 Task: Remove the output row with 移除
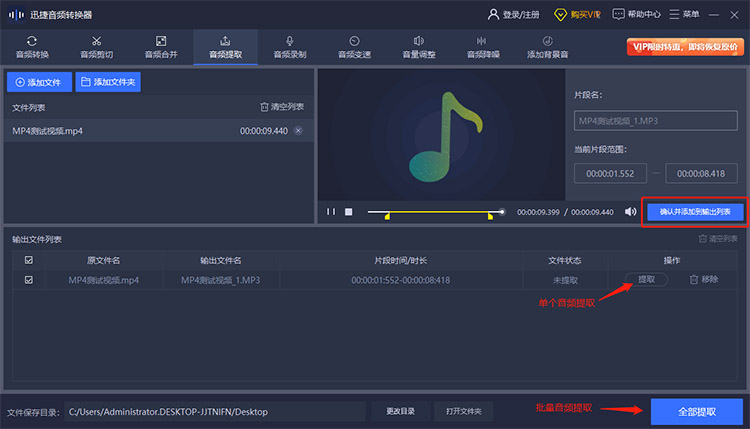[x=704, y=279]
